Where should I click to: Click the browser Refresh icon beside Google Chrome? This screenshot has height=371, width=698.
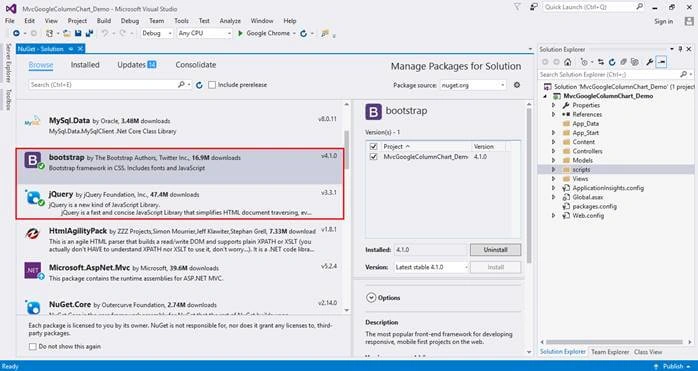pos(304,33)
